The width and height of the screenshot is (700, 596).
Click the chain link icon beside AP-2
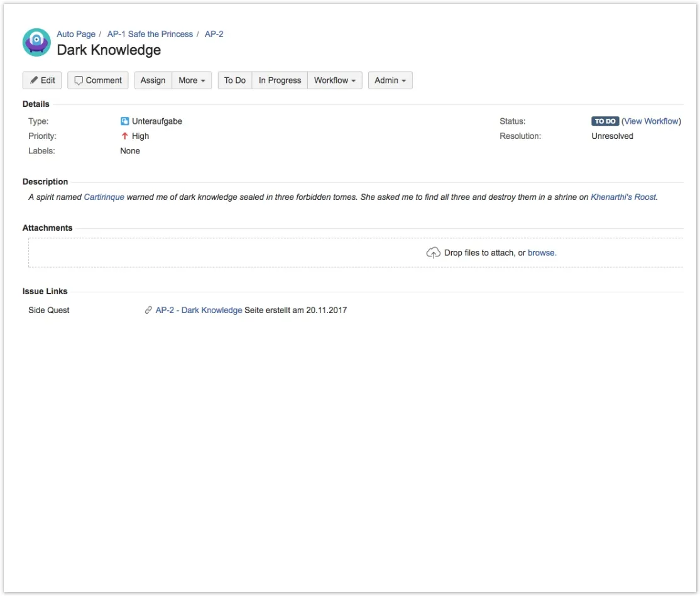click(148, 310)
